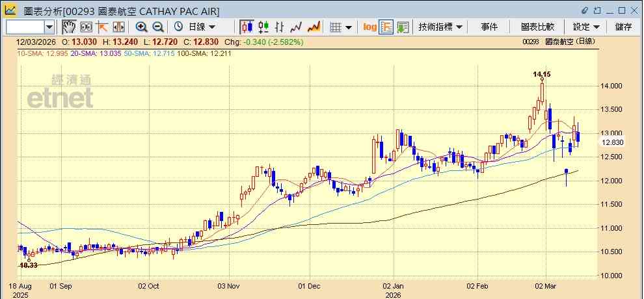This screenshot has height=299, width=644.
Task: Zoom in with the plus magnifier
Action: [142, 27]
